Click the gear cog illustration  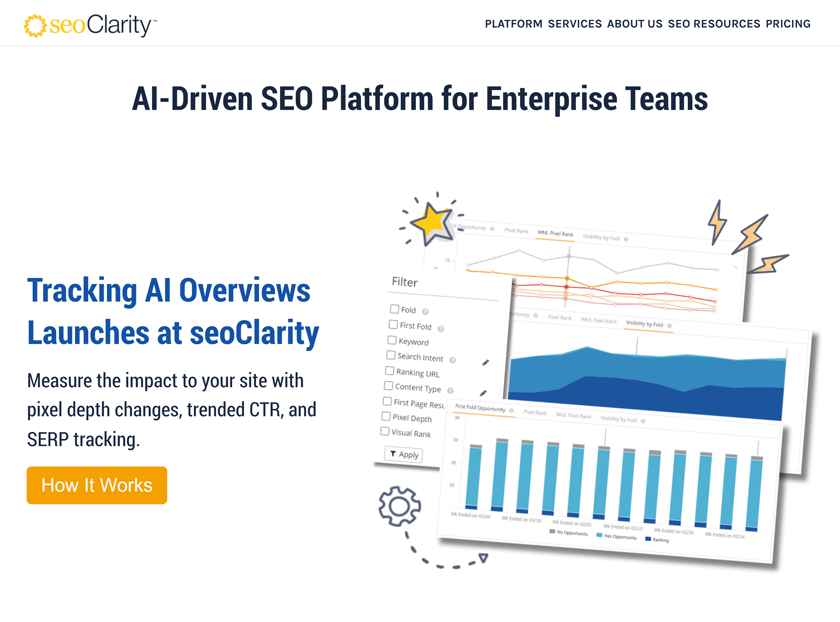click(400, 506)
